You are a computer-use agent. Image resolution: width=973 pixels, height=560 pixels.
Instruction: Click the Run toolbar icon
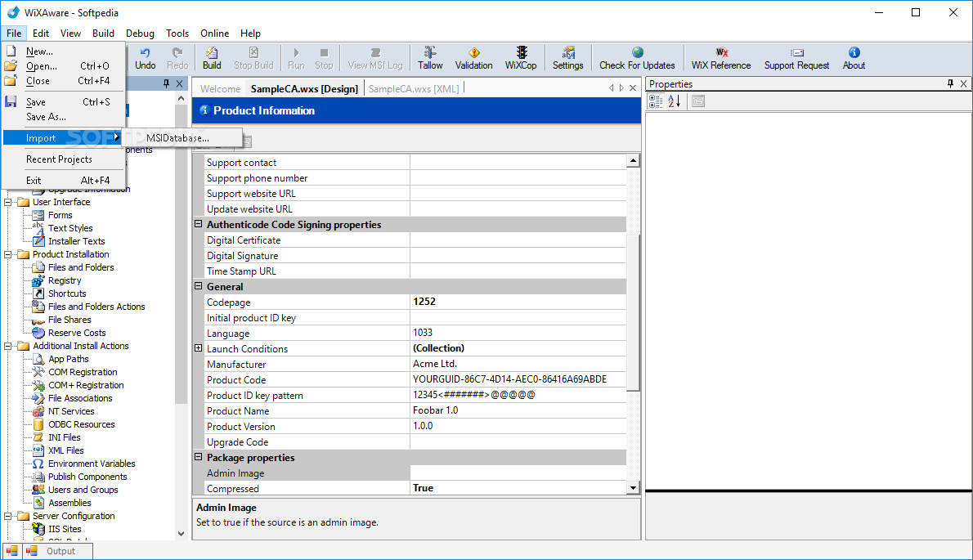[x=296, y=58]
